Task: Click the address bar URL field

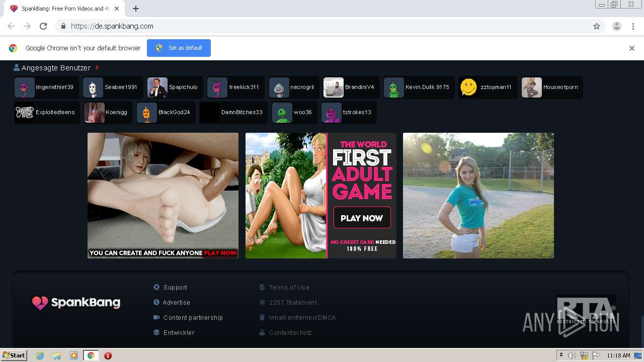Action: 322,26
